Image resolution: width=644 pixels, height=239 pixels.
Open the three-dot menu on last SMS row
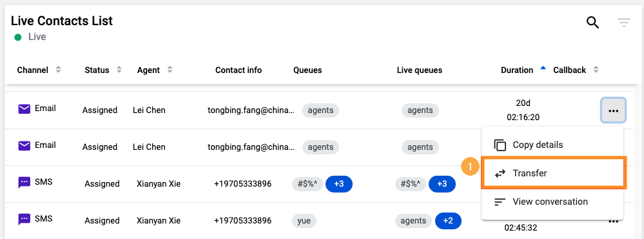pos(614,222)
